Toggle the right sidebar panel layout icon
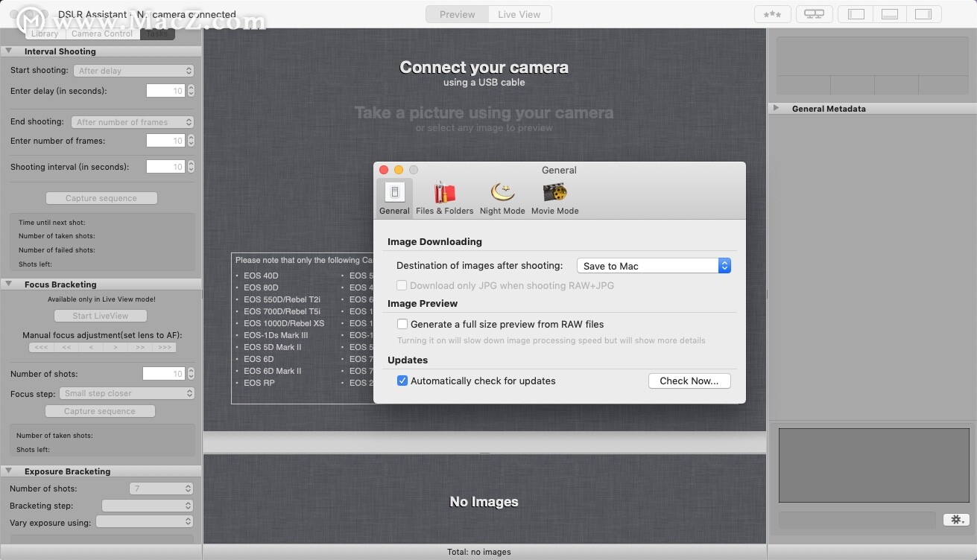 (x=923, y=14)
